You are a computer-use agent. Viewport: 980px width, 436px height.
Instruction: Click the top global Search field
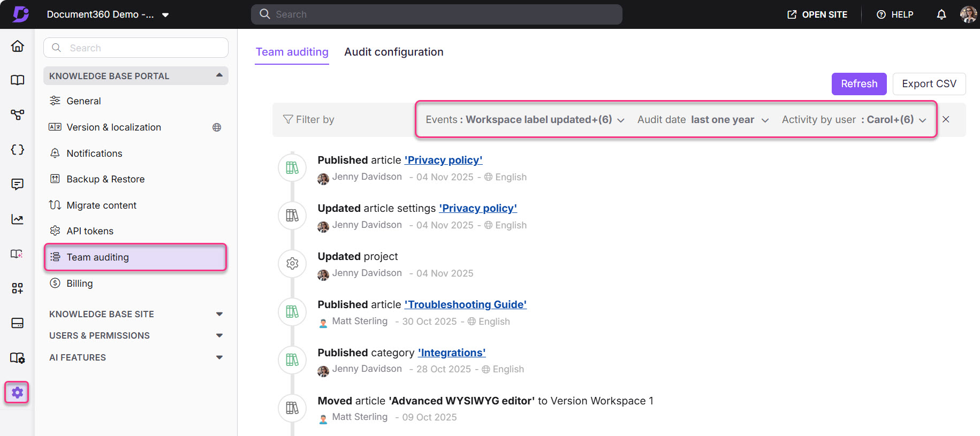point(437,14)
